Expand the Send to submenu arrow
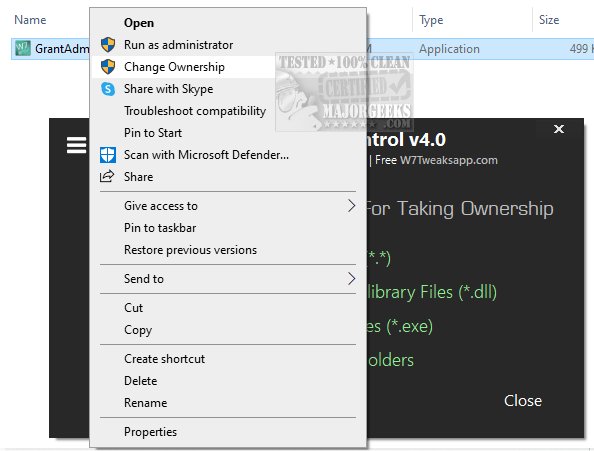594x451 pixels. click(352, 279)
